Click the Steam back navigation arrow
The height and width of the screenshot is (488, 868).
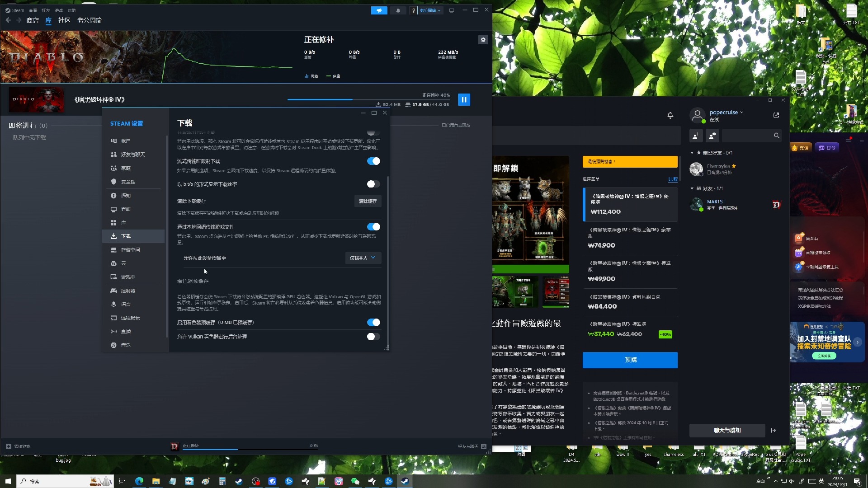click(x=8, y=20)
